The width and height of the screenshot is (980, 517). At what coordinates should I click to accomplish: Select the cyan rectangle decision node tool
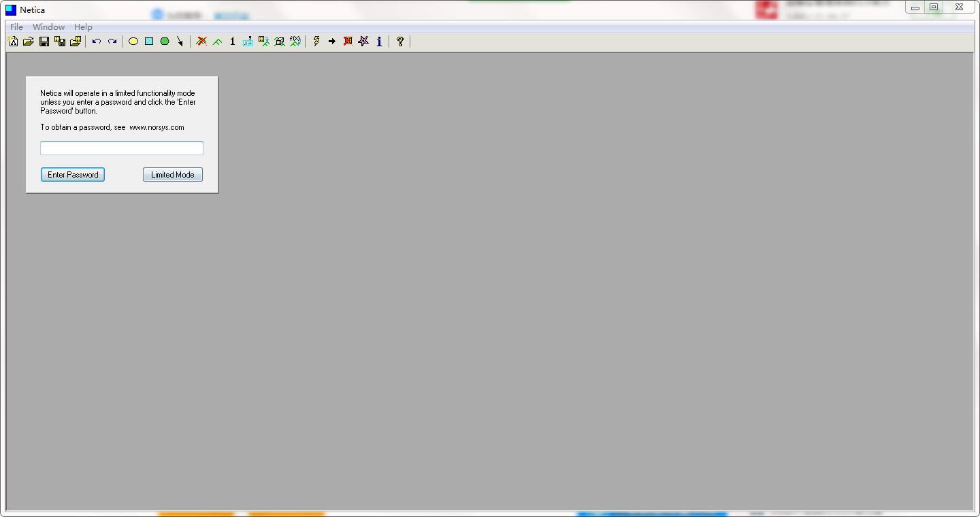[149, 41]
